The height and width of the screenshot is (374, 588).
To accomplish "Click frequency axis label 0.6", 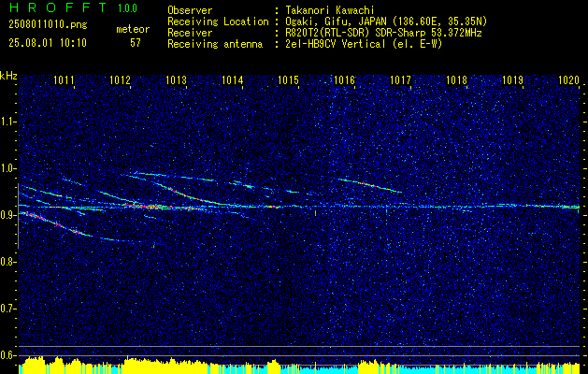I will coord(7,355).
